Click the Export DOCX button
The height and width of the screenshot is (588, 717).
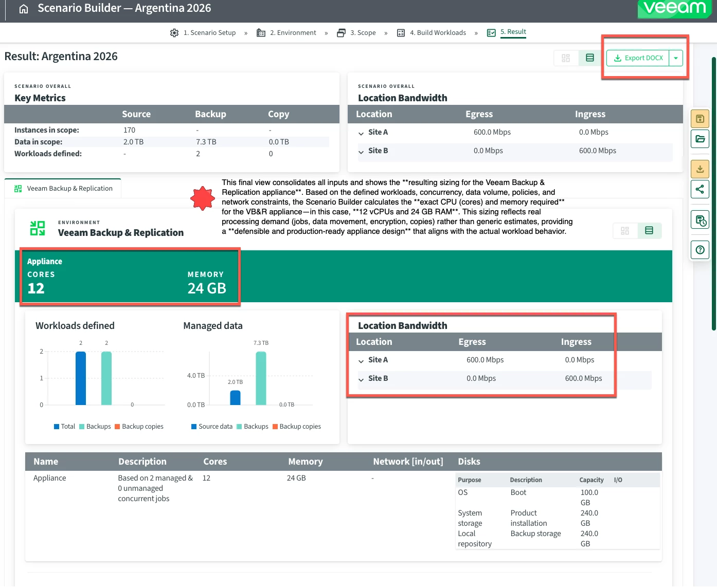coord(638,58)
